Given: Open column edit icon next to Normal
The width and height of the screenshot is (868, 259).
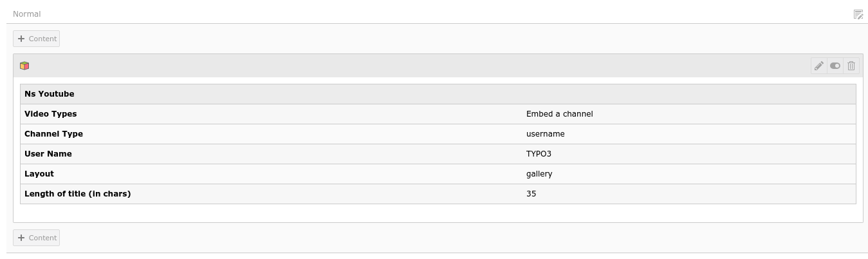Looking at the screenshot, I should [858, 14].
